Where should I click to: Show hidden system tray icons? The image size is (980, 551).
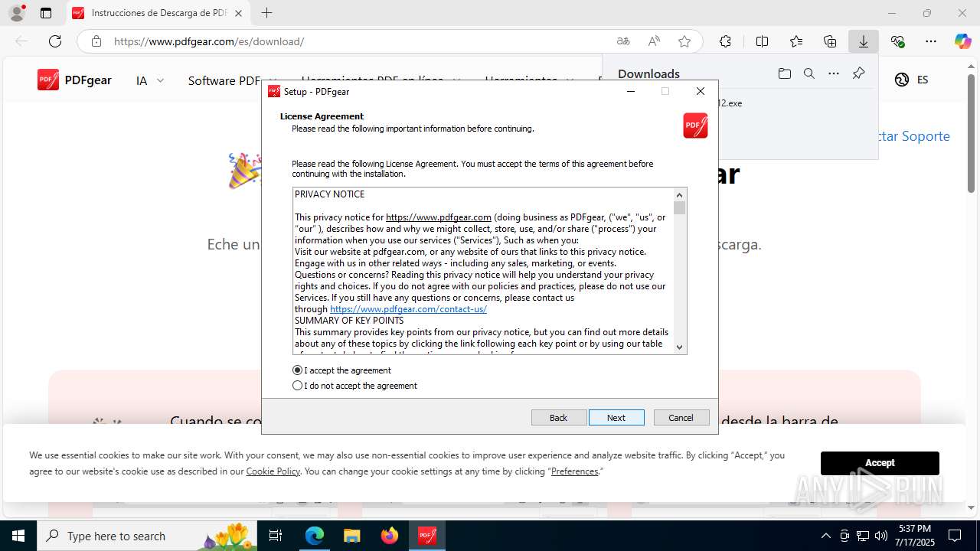825,536
